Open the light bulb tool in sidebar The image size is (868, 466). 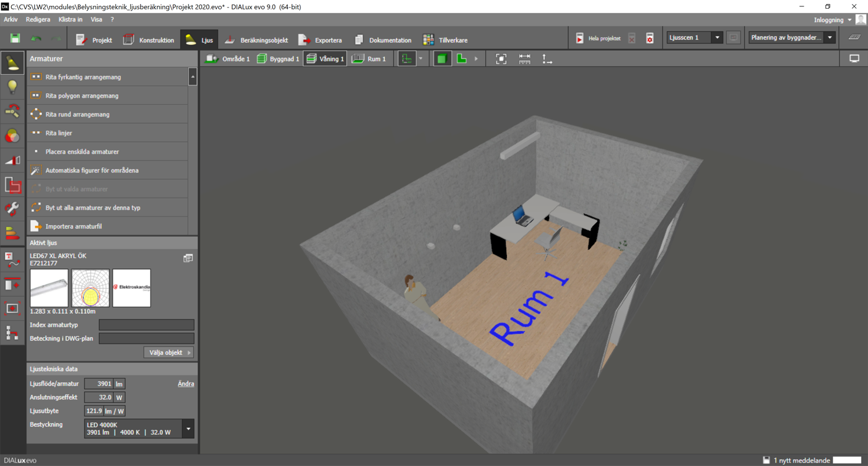click(x=12, y=87)
